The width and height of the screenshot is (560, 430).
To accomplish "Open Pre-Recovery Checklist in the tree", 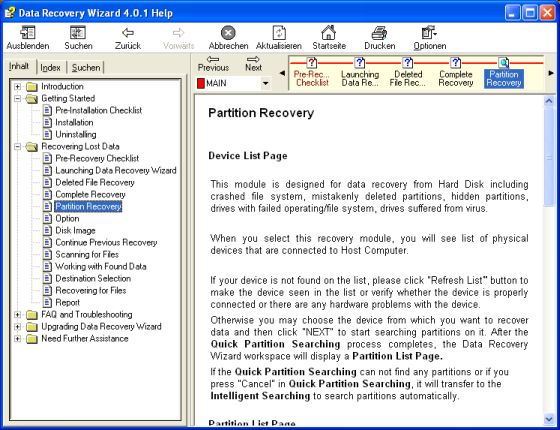I will point(97,158).
